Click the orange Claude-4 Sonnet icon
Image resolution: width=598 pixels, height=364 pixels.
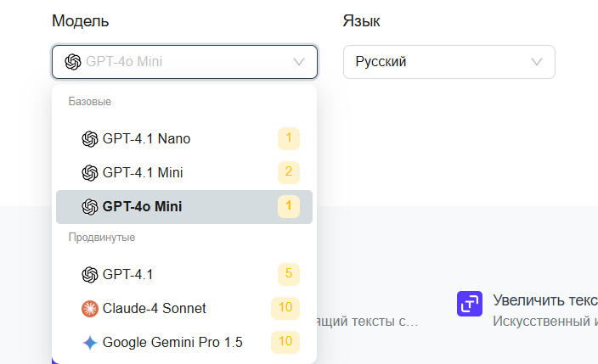(90, 308)
